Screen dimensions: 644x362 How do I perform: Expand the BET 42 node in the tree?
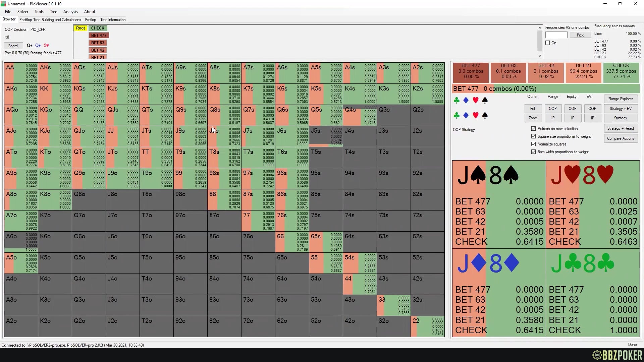98,50
